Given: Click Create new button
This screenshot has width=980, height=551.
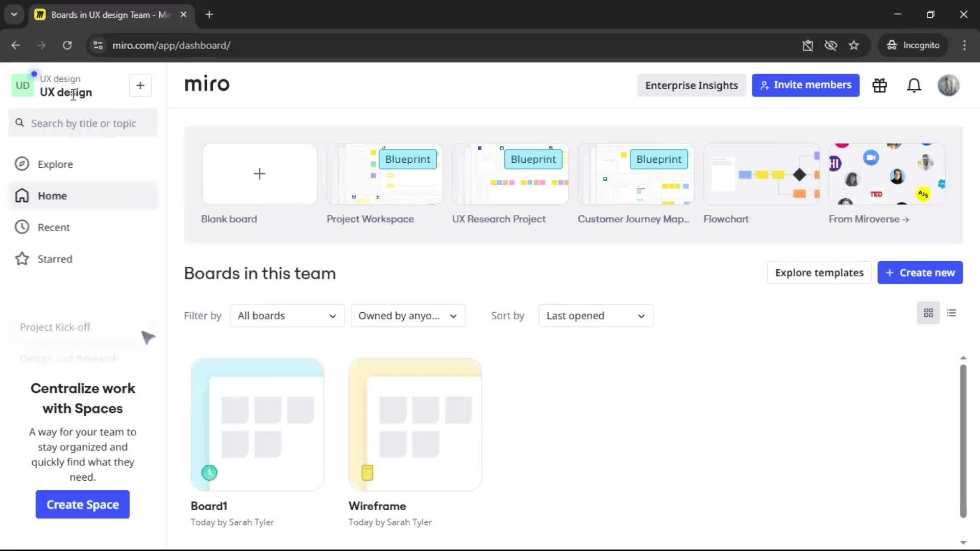Looking at the screenshot, I should 920,273.
